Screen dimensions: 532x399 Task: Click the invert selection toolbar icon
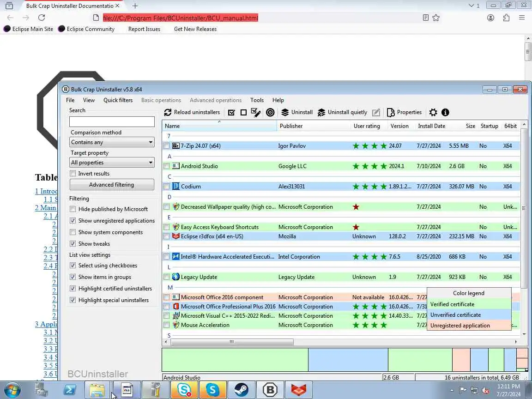pos(255,112)
